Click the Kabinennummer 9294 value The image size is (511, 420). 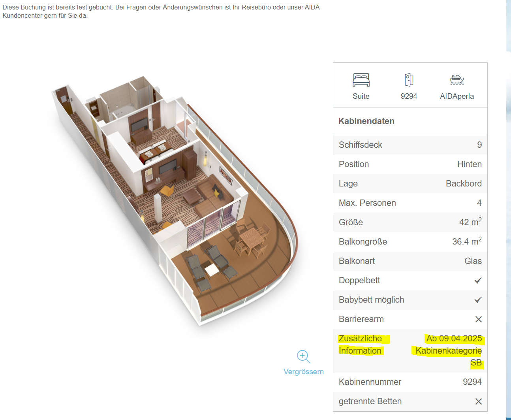pyautogui.click(x=472, y=382)
